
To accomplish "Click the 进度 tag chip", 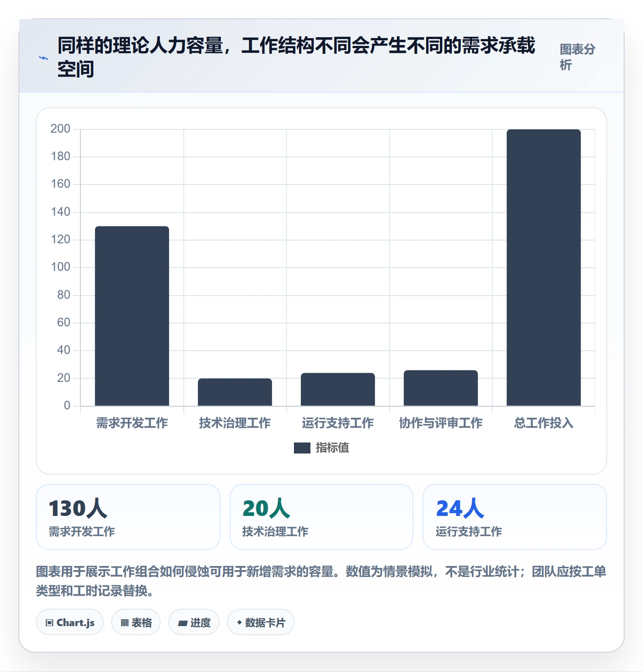I will click(194, 622).
